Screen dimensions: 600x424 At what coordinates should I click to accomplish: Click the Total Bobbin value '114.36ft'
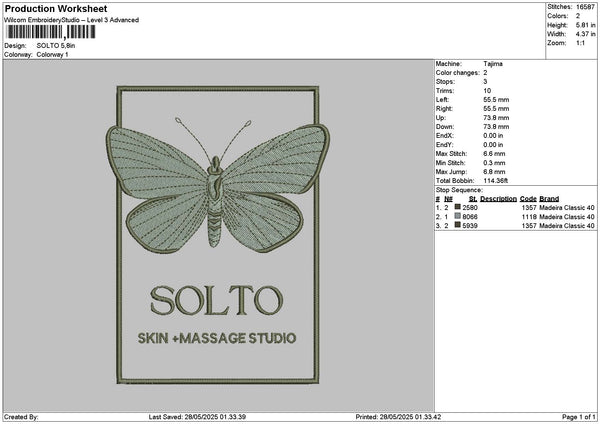tap(496, 181)
